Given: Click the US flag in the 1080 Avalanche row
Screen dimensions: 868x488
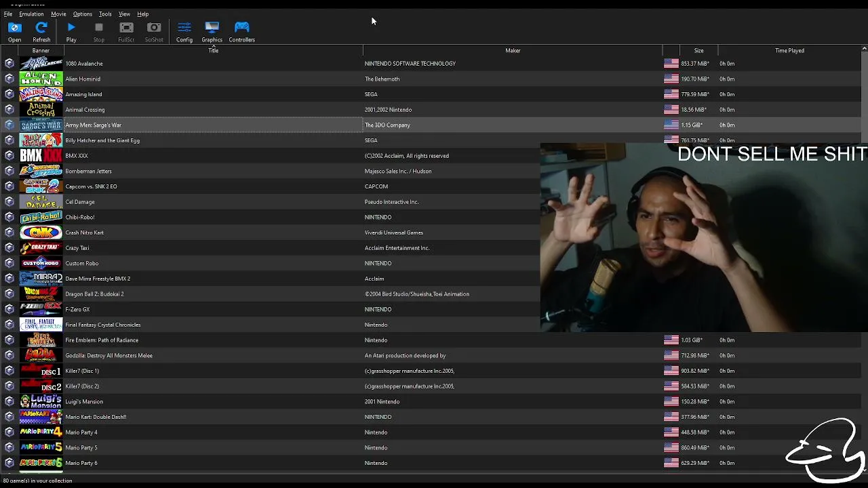Looking at the screenshot, I should coord(671,64).
